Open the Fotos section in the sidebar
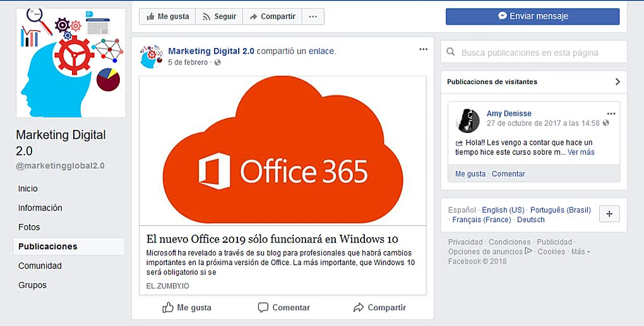 coord(29,227)
